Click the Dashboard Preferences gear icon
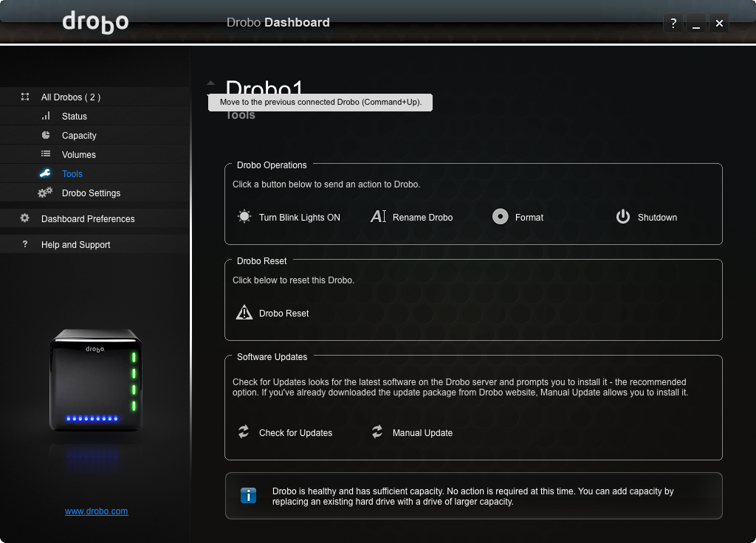 pos(25,218)
